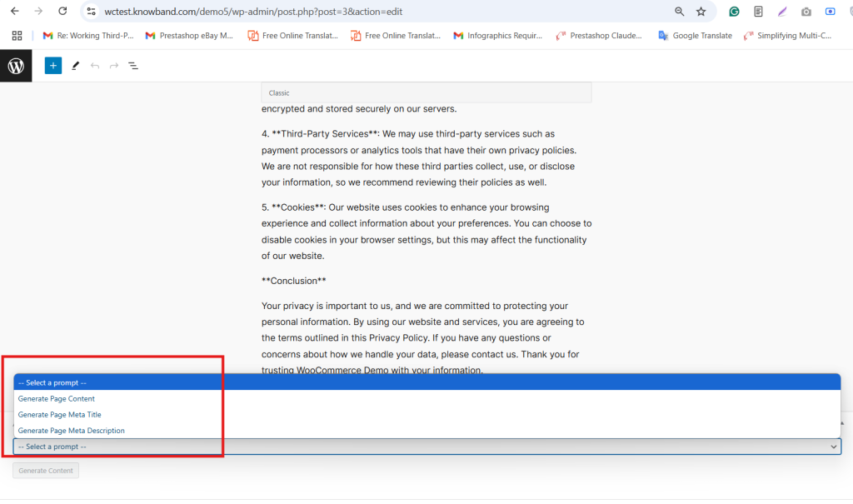Choose 'Generate Page Meta Description' option
This screenshot has width=853, height=504.
(427, 430)
